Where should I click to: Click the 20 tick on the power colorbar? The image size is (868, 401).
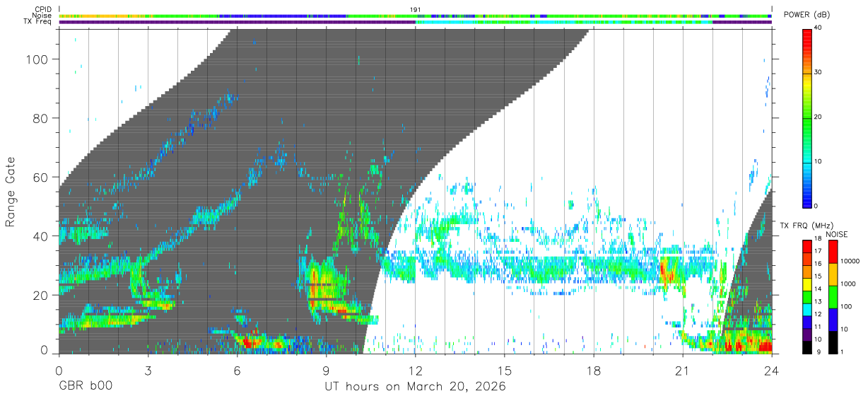tap(819, 117)
